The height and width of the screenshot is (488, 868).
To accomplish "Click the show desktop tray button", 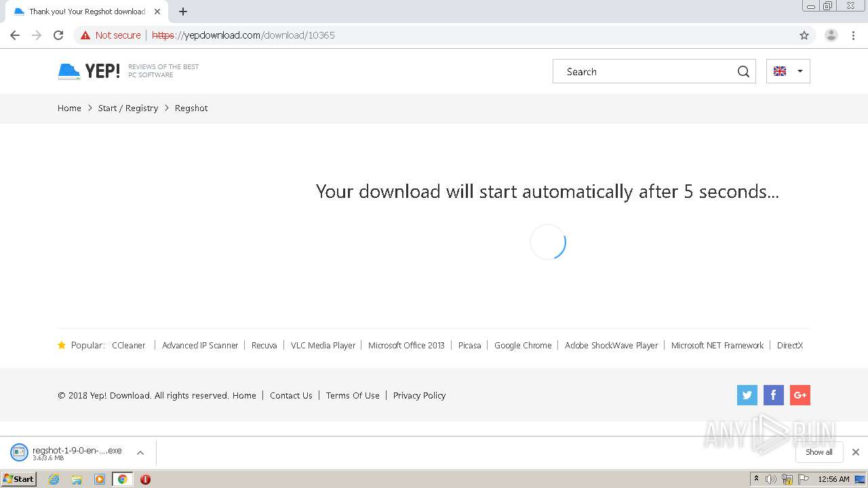I will [x=860, y=479].
